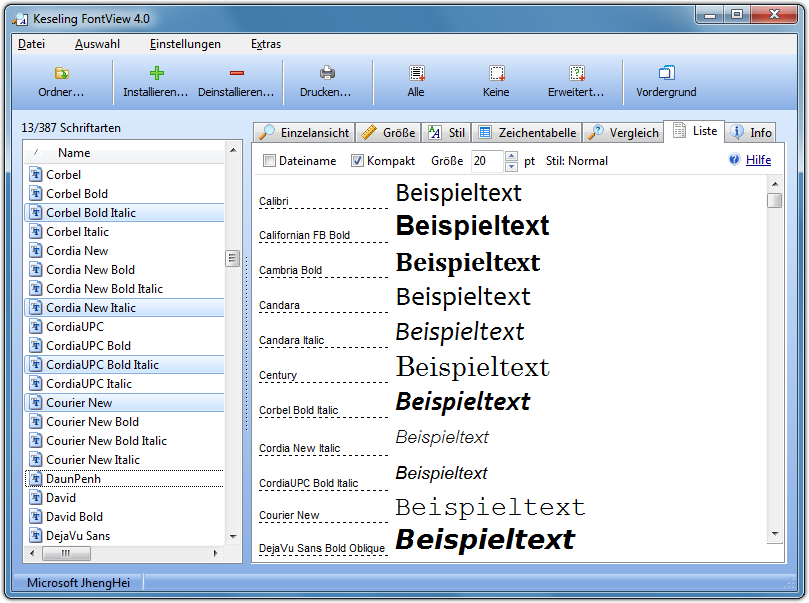Enable the Dateiname checkbox
The image size is (809, 603).
(x=268, y=160)
